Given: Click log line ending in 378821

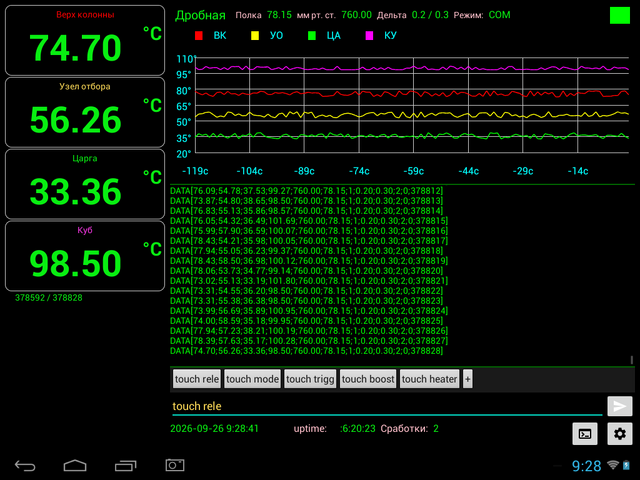Looking at the screenshot, I should click(309, 281).
